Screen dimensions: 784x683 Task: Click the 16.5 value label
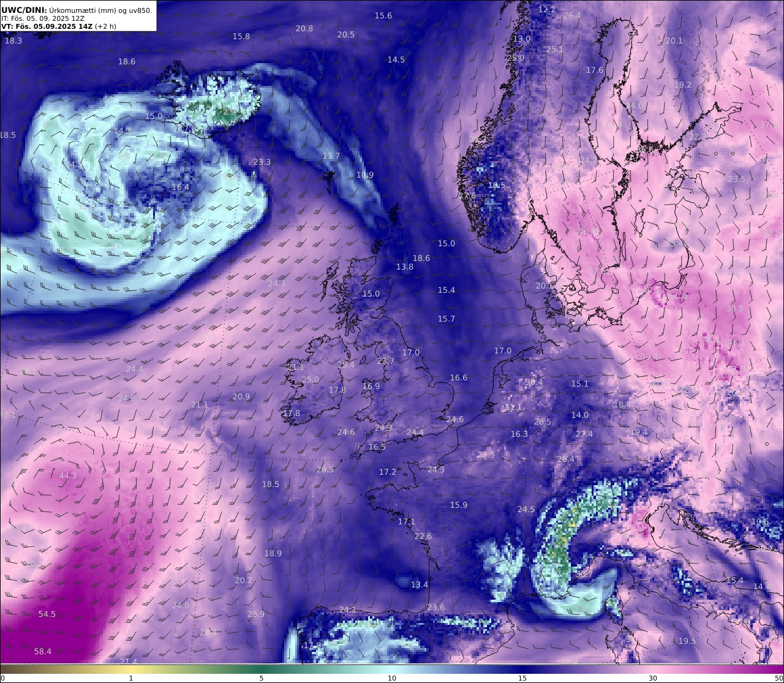tap(377, 447)
